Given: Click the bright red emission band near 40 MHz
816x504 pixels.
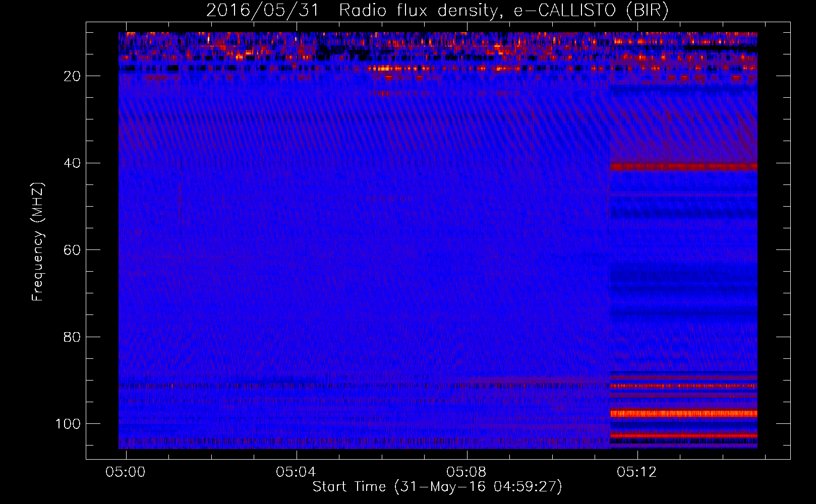Looking at the screenshot, I should (683, 166).
